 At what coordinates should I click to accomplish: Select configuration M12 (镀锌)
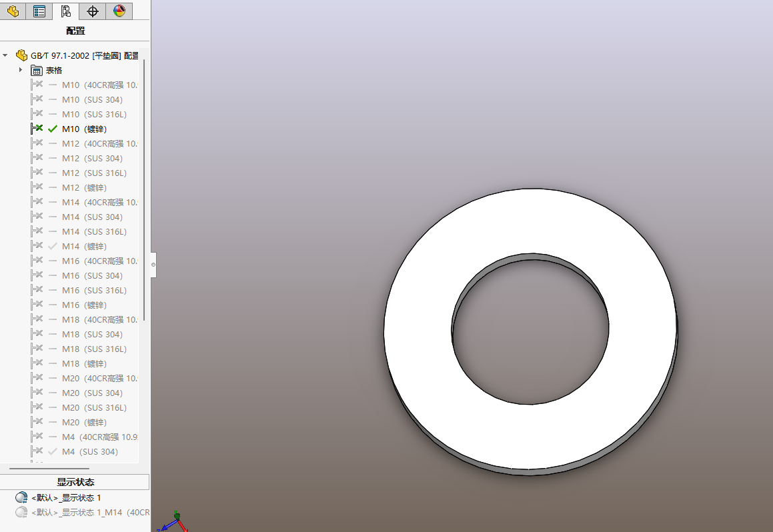(x=84, y=188)
